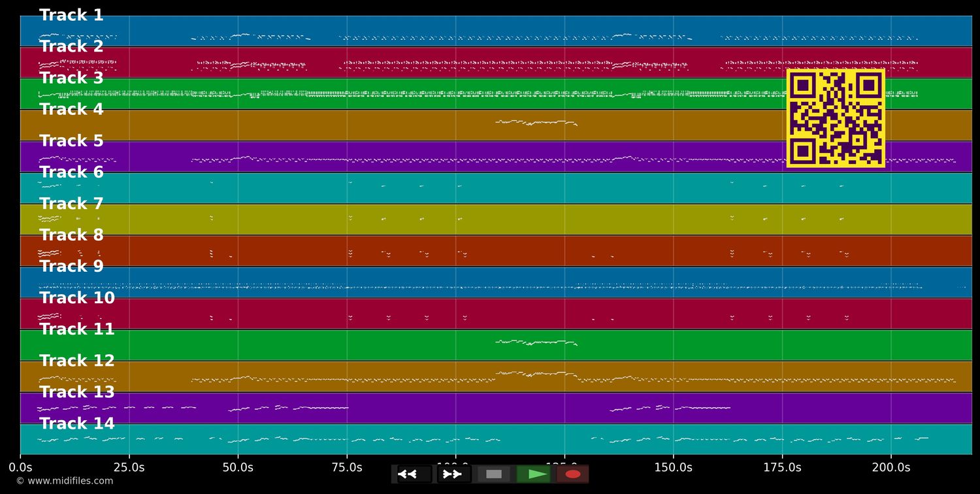Select the Track 9 label
The width and height of the screenshot is (980, 494).
tap(71, 266)
